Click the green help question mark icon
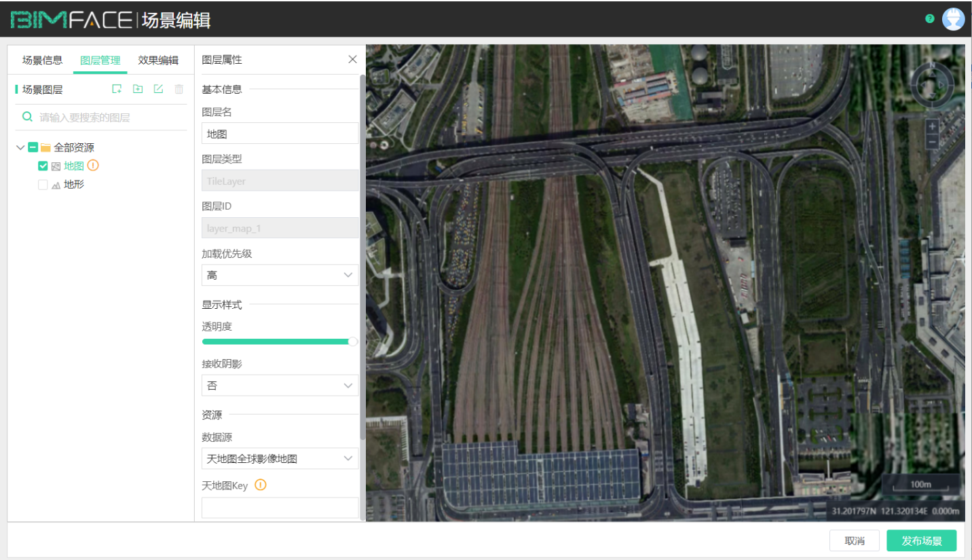The height and width of the screenshot is (560, 972). point(930,18)
